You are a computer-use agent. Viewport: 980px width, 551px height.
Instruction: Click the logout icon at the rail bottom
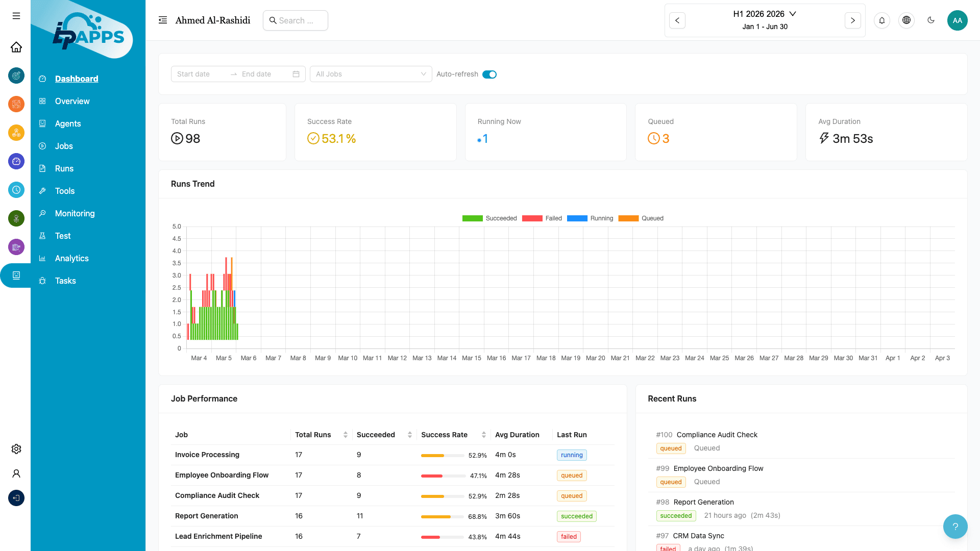tap(16, 498)
